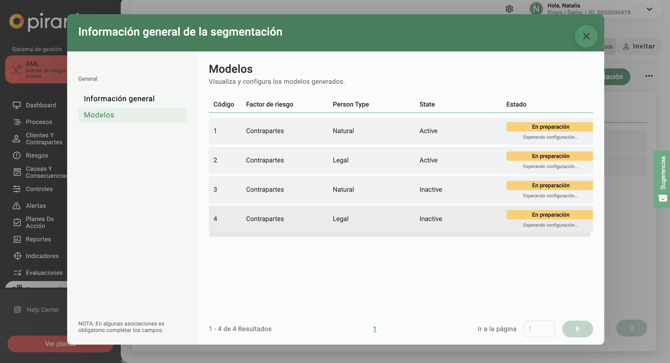Click the Dashboard monitor icon
670x363 pixels.
click(17, 105)
